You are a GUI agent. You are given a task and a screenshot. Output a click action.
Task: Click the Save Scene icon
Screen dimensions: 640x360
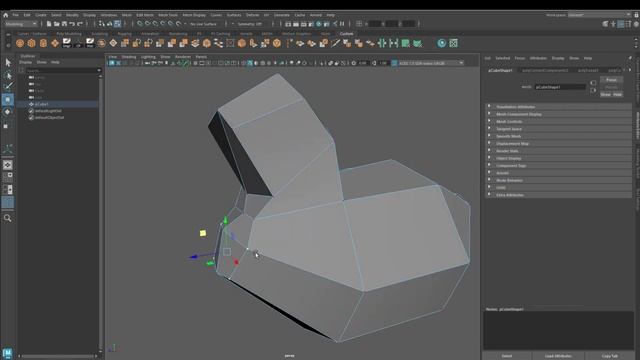click(x=64, y=24)
